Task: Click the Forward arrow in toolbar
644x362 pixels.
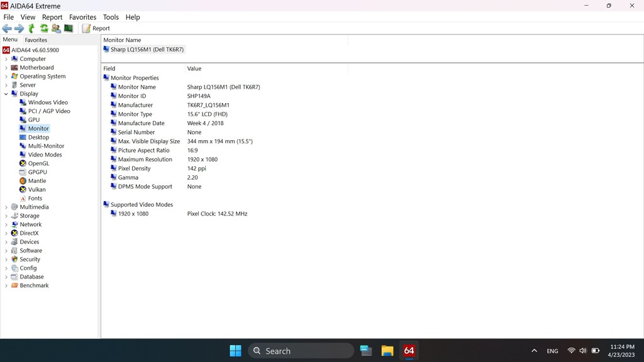Action: pos(19,28)
